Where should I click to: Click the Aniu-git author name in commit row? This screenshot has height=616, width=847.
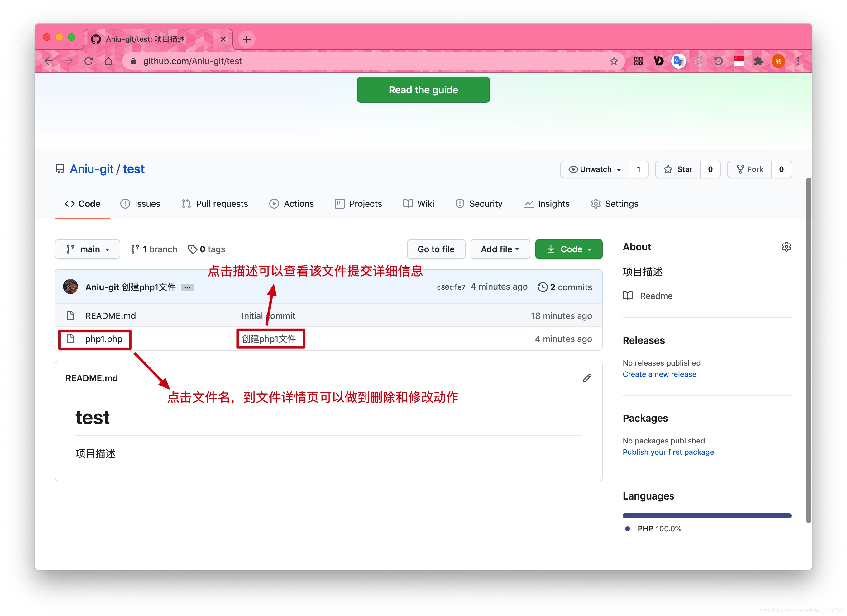click(x=102, y=287)
